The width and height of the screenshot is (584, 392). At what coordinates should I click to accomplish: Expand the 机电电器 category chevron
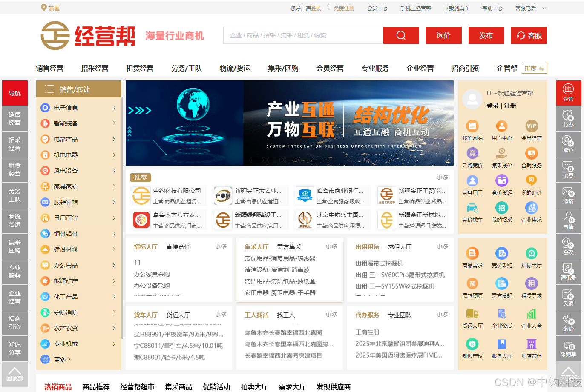(x=114, y=155)
